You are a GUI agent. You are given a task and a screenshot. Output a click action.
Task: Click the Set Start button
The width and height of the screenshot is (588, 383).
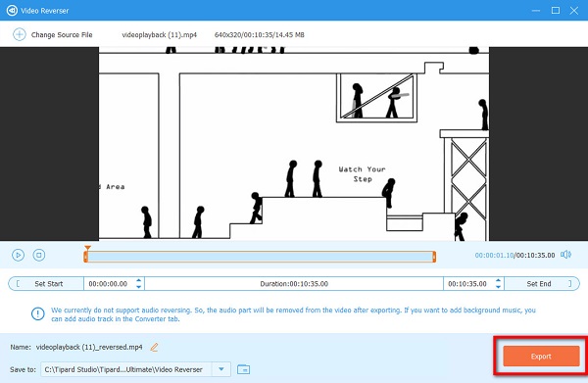point(46,284)
